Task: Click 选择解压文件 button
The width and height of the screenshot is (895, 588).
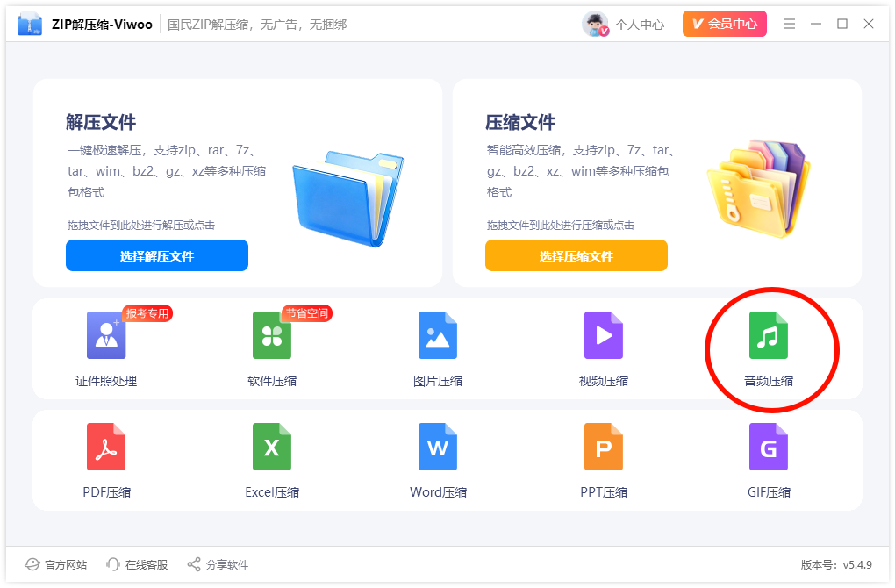Action: pyautogui.click(x=157, y=255)
